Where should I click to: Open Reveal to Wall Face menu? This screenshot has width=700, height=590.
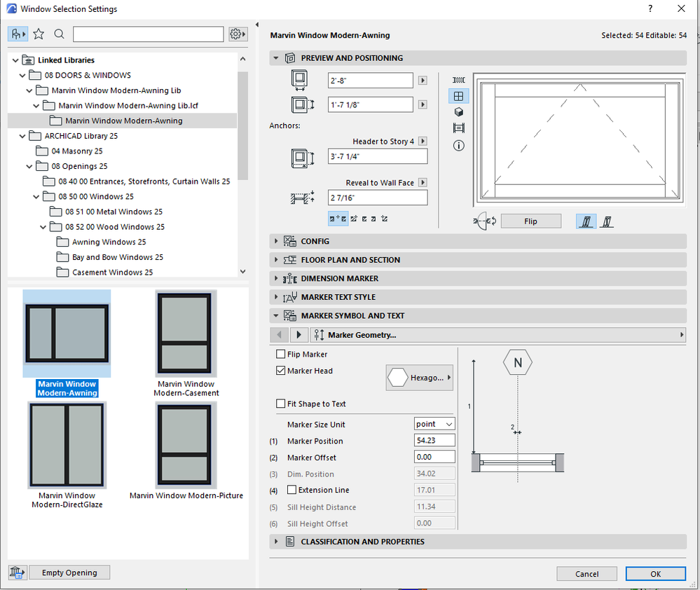tap(423, 182)
